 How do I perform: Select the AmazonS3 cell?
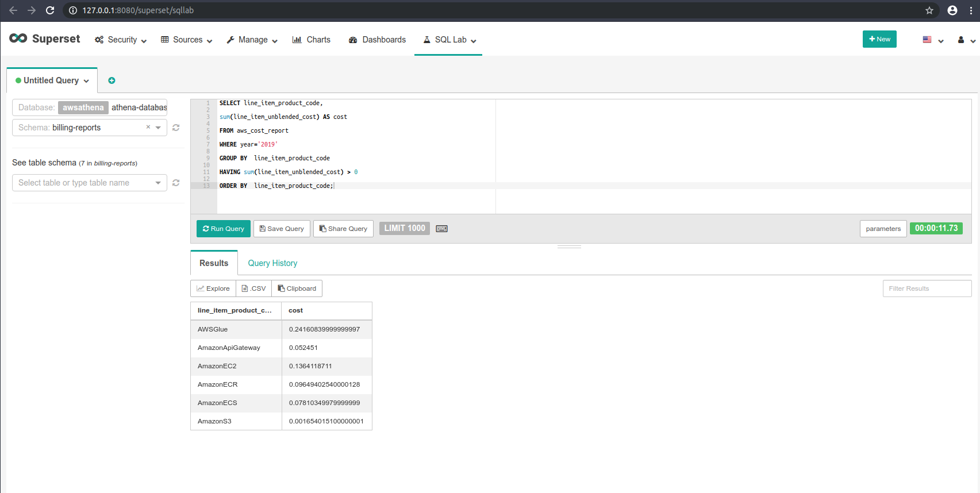tap(236, 421)
